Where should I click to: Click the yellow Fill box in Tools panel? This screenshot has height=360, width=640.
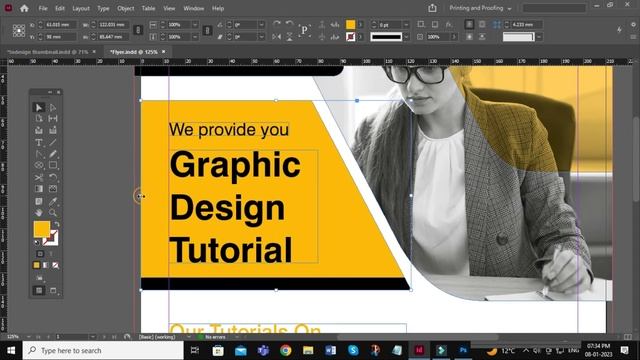(42, 229)
